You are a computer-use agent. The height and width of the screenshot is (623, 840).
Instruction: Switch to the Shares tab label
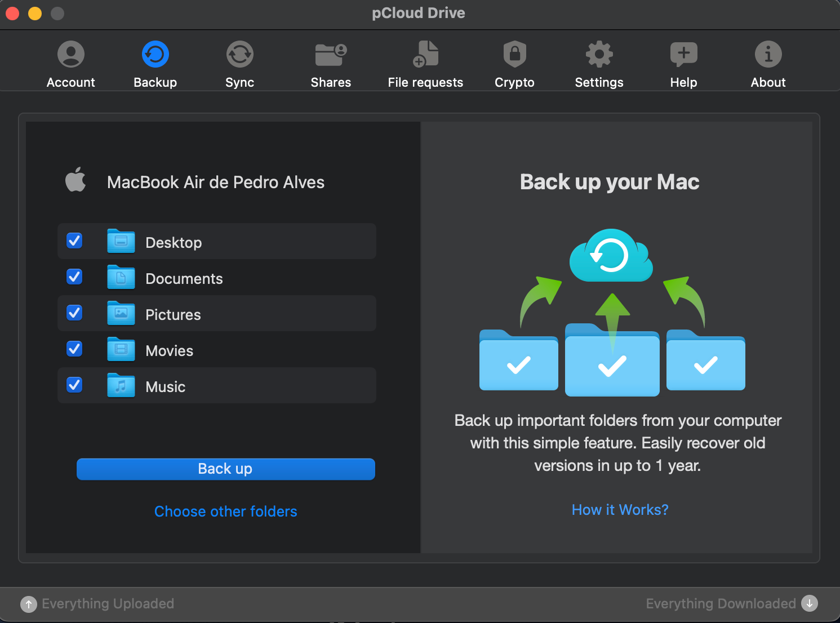pos(331,82)
